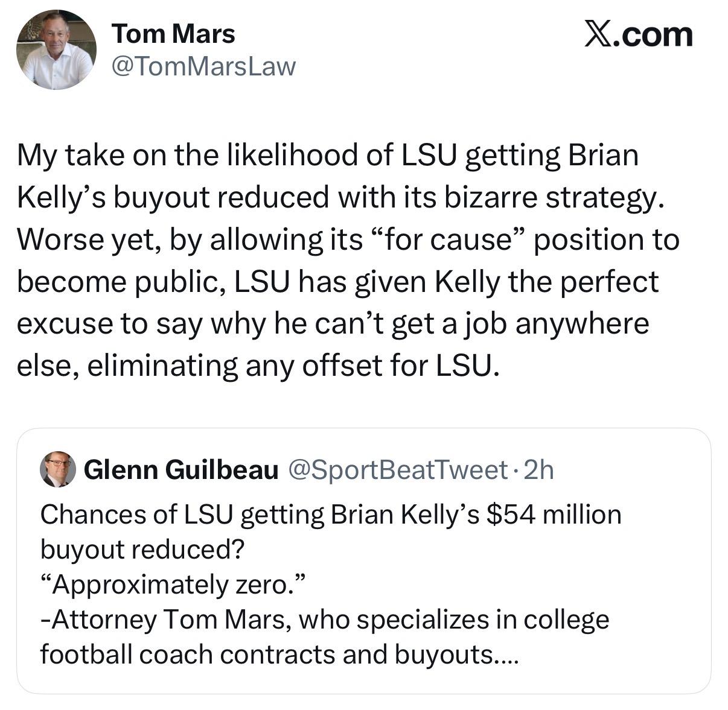The image size is (728, 710).
Task: Open Glenn Guilbeau's small avatar
Action: (57, 469)
